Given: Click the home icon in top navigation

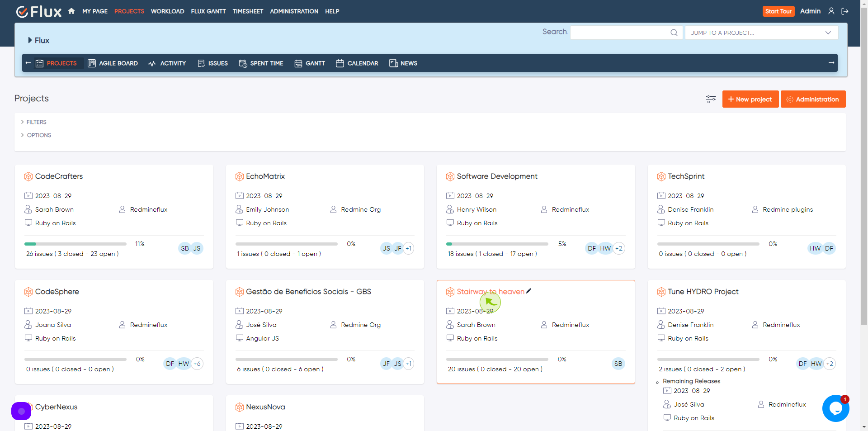Looking at the screenshot, I should (x=71, y=11).
